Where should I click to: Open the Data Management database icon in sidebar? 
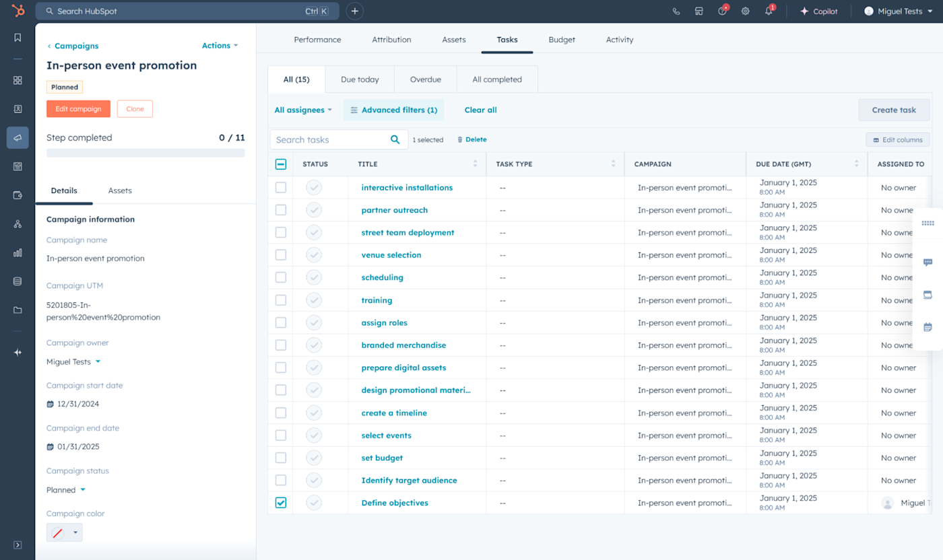point(18,281)
